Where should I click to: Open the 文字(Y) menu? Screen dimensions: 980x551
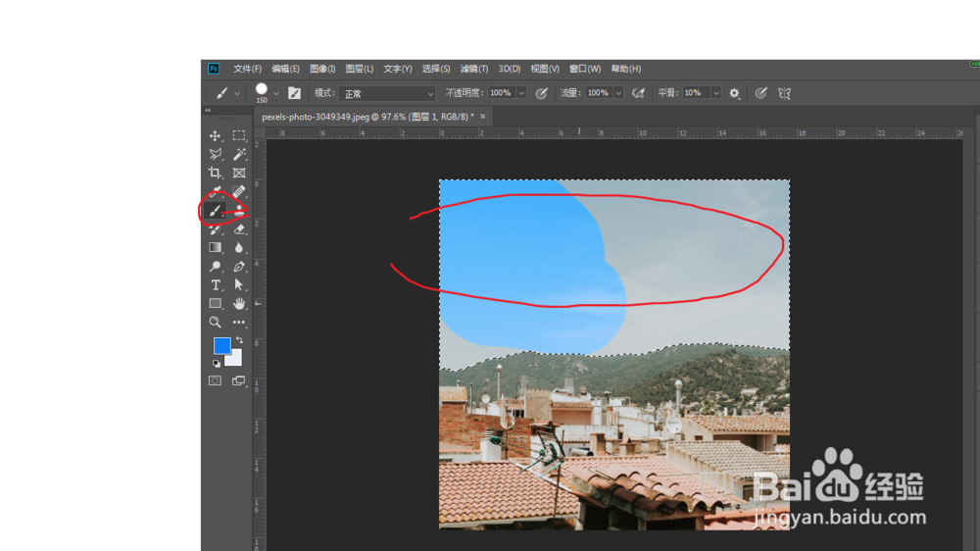click(398, 69)
